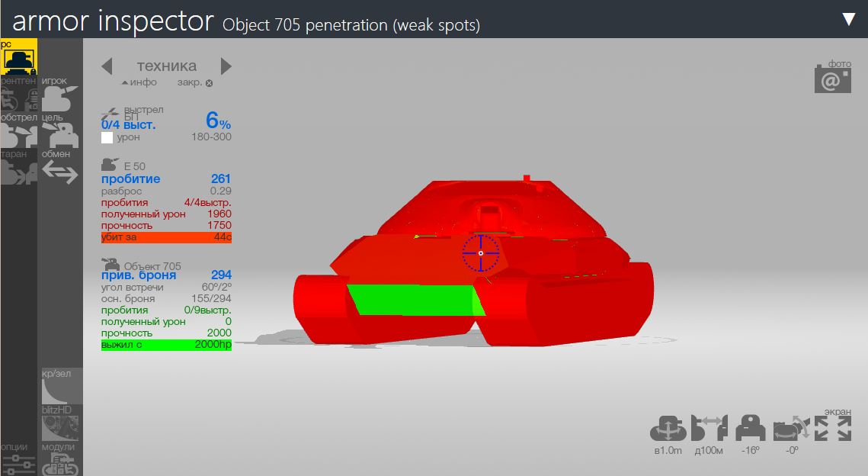
Task: Select the цель target tank icon
Action: click(x=60, y=136)
